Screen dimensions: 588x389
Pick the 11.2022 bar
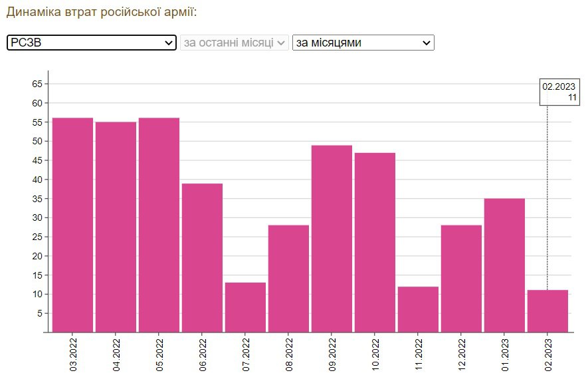(x=418, y=309)
